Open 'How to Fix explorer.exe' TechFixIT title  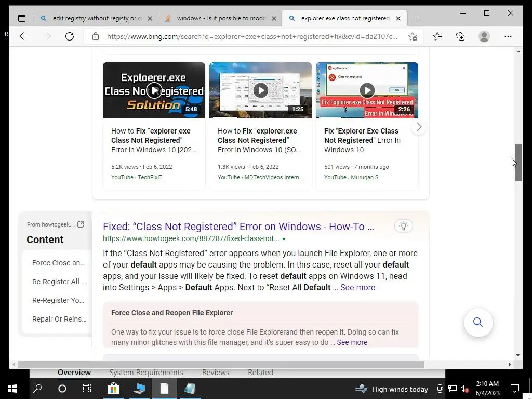pos(154,140)
